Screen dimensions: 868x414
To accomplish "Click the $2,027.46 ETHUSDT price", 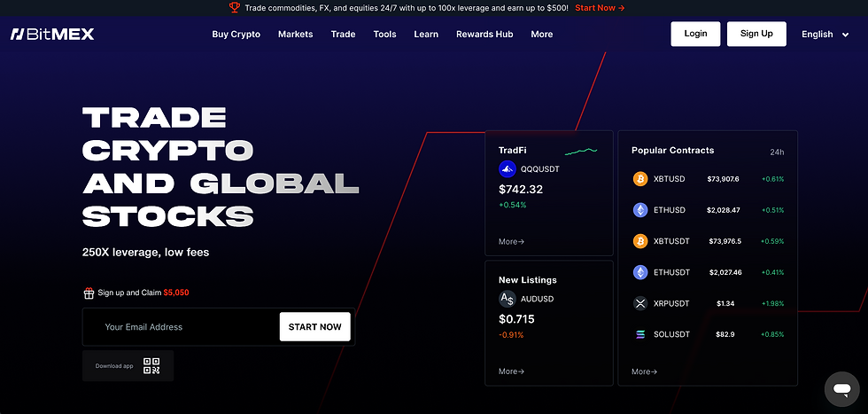I will (725, 272).
